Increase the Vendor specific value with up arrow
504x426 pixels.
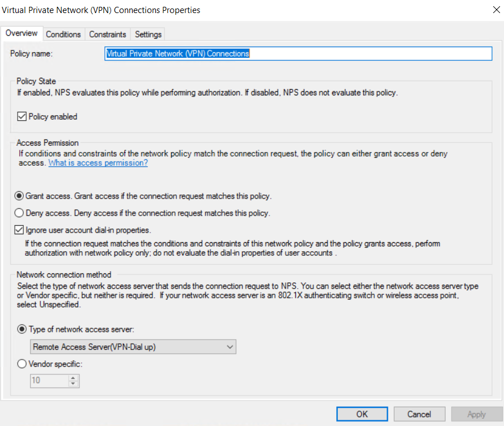(x=73, y=378)
